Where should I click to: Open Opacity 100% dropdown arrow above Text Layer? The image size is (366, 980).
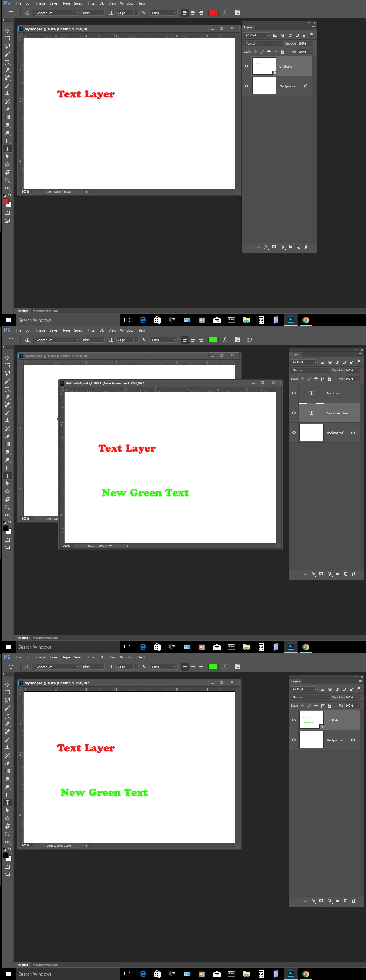click(x=358, y=371)
